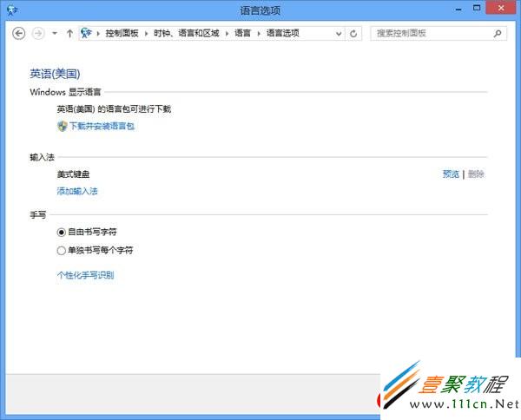
Task: Maximize the 语言选项 window
Action: pos(477,8)
